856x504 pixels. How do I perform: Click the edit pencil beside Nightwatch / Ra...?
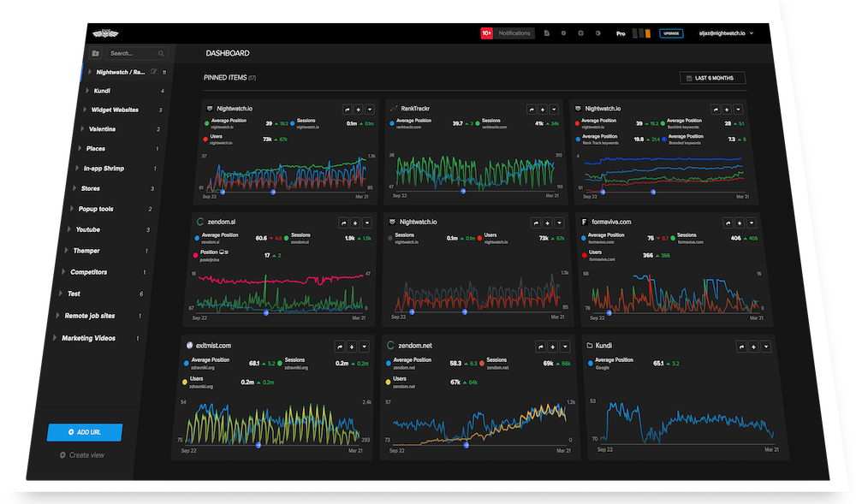154,72
